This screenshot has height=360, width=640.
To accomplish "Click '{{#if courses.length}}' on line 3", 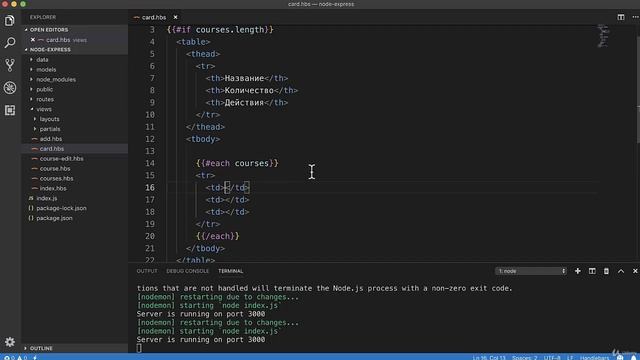I will [x=220, y=30].
